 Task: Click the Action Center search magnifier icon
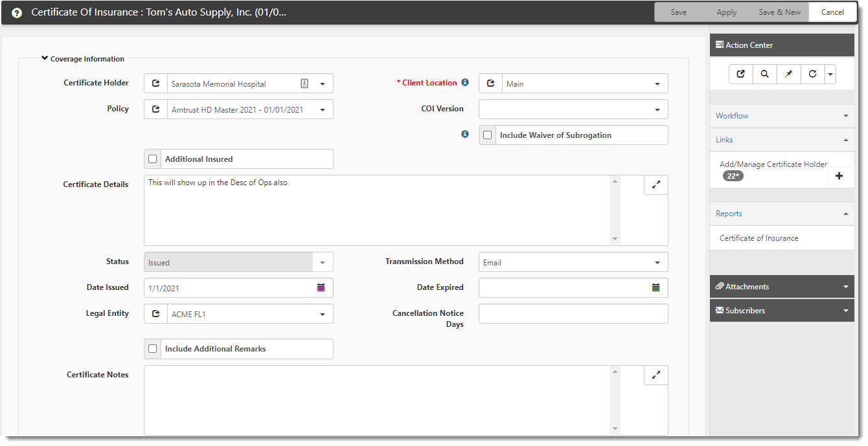765,74
